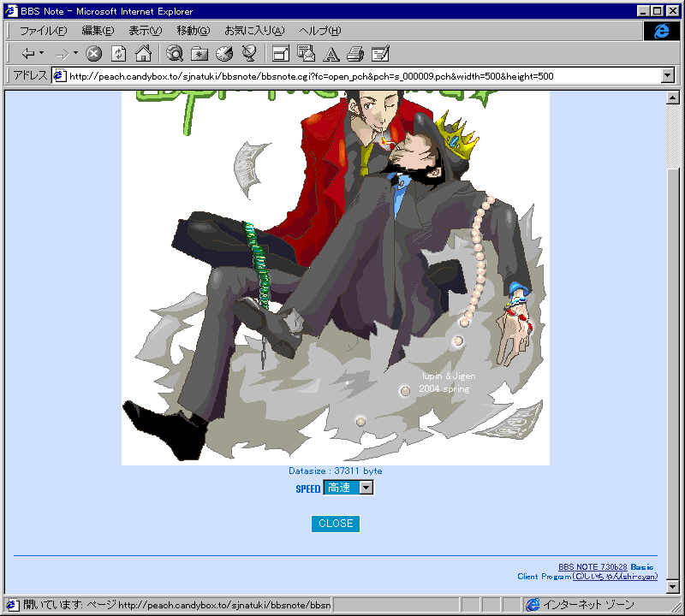Click the Forward arrow button
Screen dimensions: 685x616
coord(62,54)
